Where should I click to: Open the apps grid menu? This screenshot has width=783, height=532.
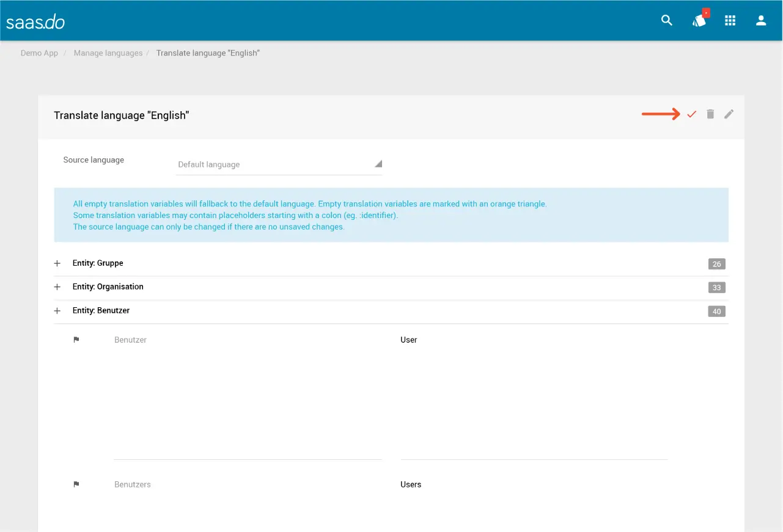730,21
